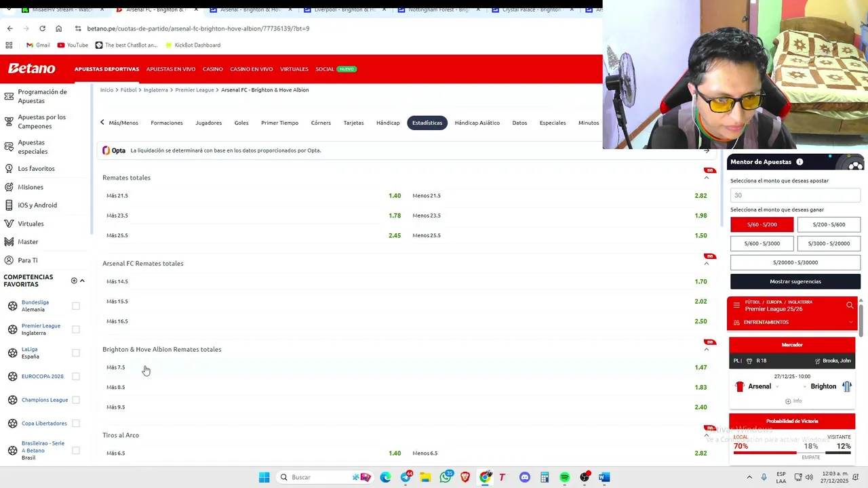Open Microsoft Word from the taskbar
This screenshot has height=488, width=868.
[x=604, y=477]
